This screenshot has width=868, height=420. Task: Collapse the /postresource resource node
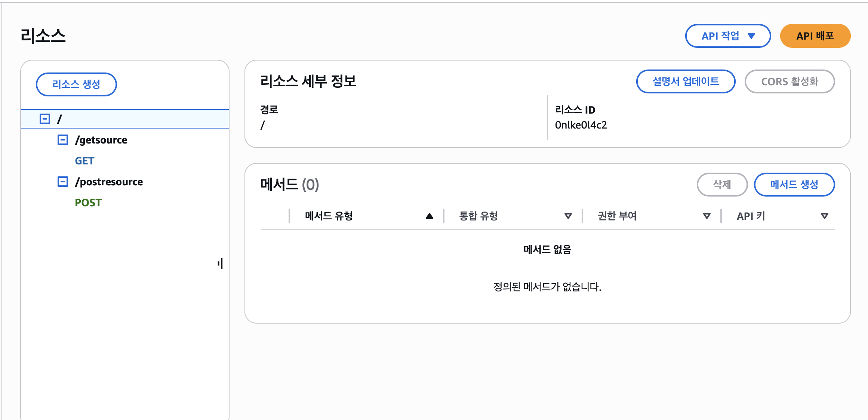pos(63,182)
